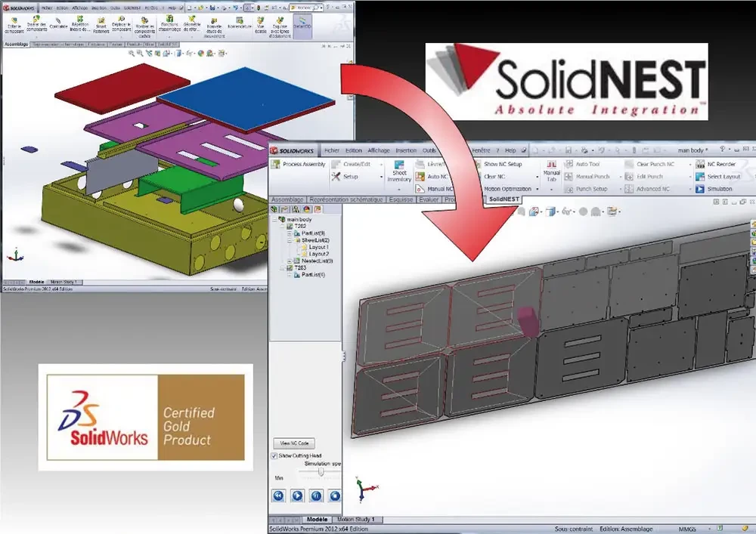
Task: Click Auto Tool command
Action: (582, 164)
